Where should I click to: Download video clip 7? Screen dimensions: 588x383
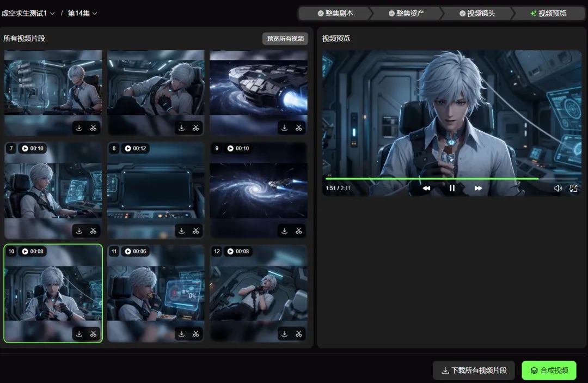79,231
